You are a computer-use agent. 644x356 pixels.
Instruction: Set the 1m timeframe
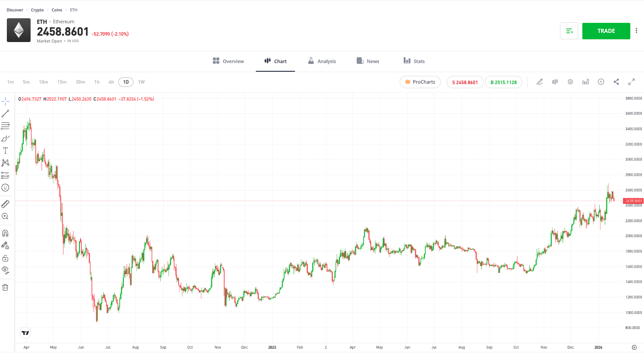coord(11,82)
